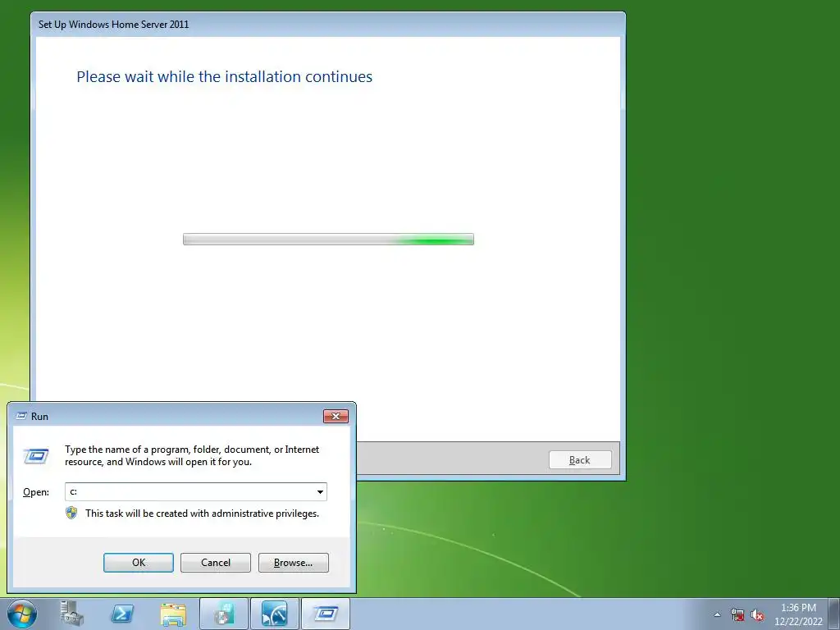Click the Set Up Windows Home Server 2011 title
This screenshot has width=840, height=630.
(x=113, y=24)
